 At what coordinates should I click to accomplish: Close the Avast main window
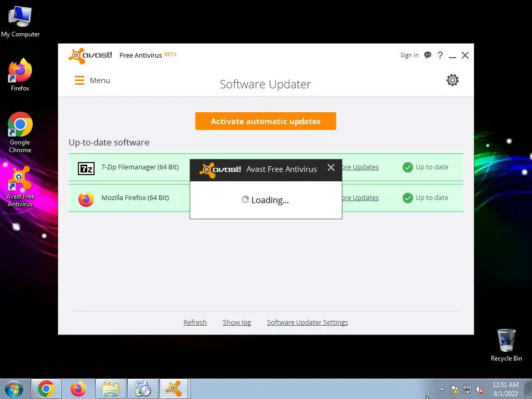465,55
